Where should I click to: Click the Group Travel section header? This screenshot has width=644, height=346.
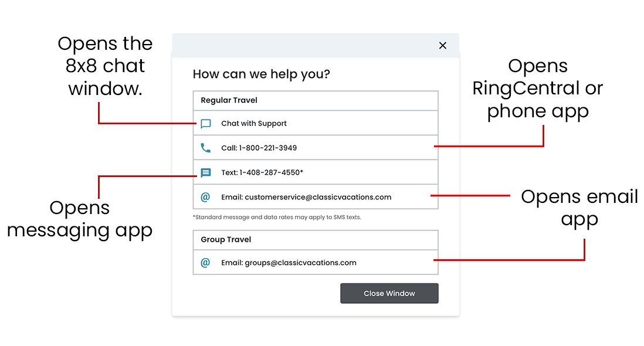point(226,240)
